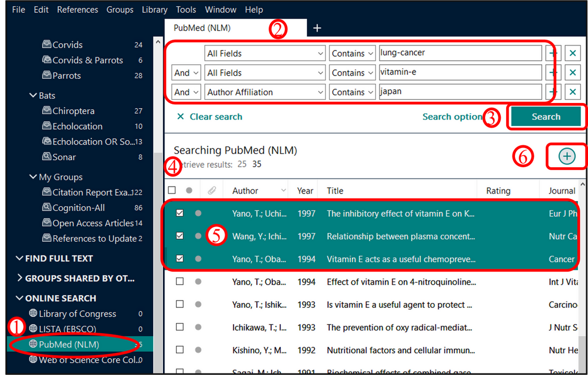Click the group icon next to Corvids
Screen dimensions: 588x375
pos(46,44)
